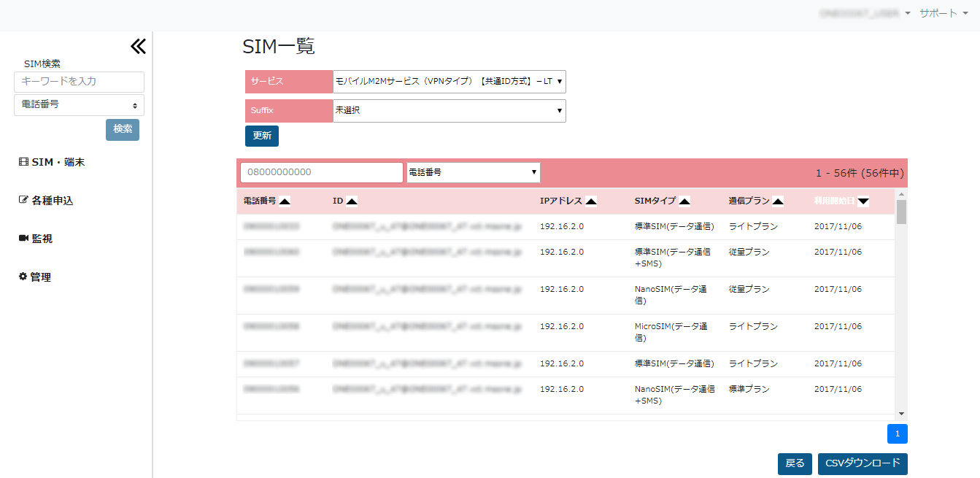Expand the Suffix 未選択 dropdown
980x478 pixels.
pos(449,111)
